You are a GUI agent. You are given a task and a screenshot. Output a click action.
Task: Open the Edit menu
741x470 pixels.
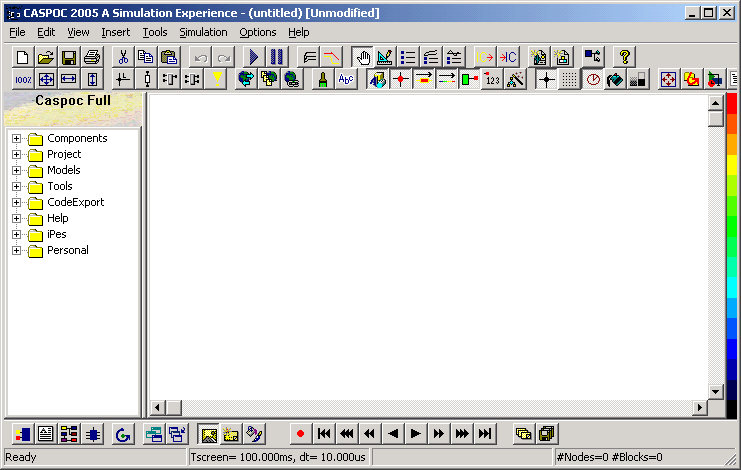(x=46, y=32)
